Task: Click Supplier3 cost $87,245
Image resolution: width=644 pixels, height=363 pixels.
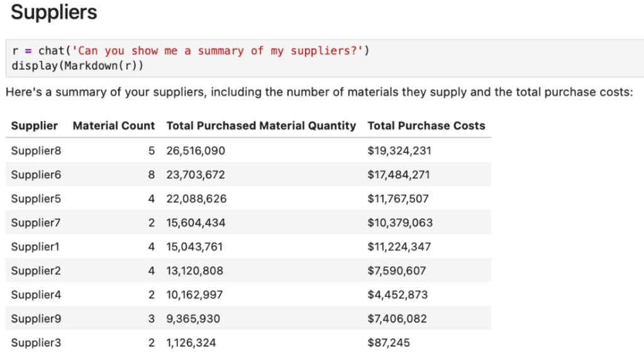Action: [388, 343]
